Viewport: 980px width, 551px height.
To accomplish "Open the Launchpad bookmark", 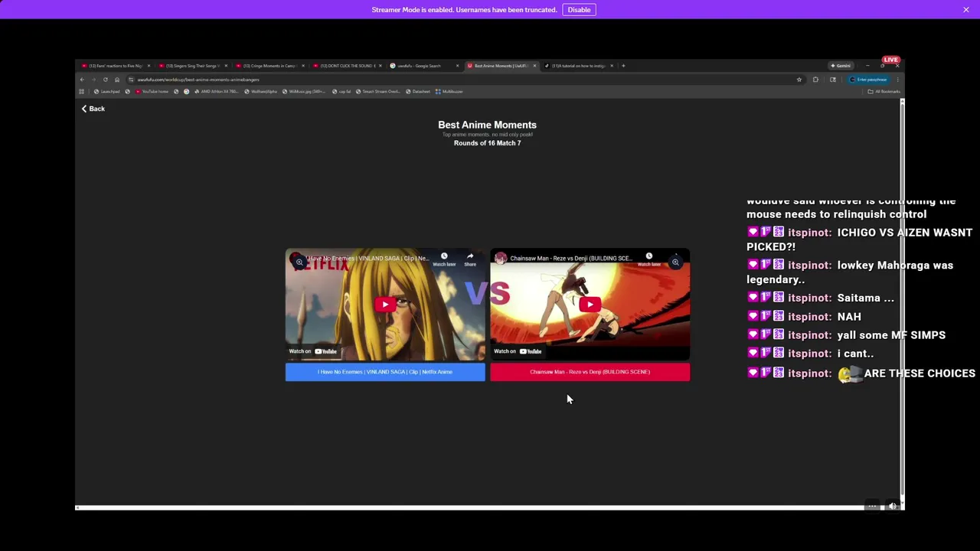I will (x=106, y=92).
